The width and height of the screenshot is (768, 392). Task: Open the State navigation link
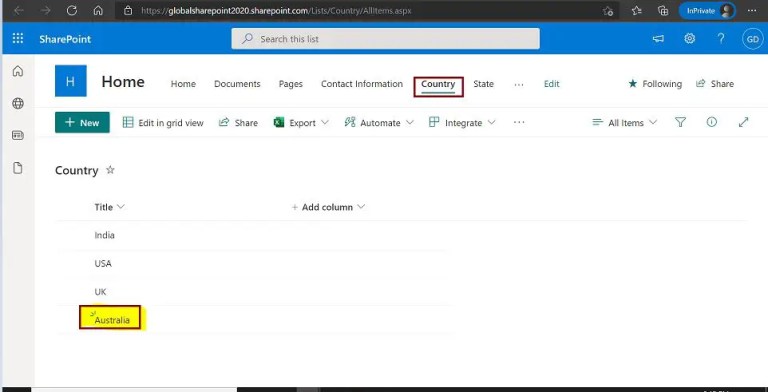click(x=483, y=84)
